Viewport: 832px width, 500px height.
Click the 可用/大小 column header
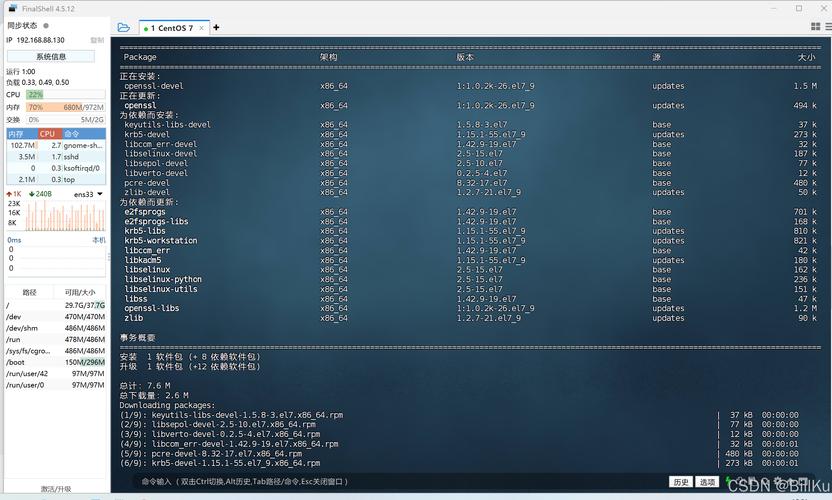(80, 292)
